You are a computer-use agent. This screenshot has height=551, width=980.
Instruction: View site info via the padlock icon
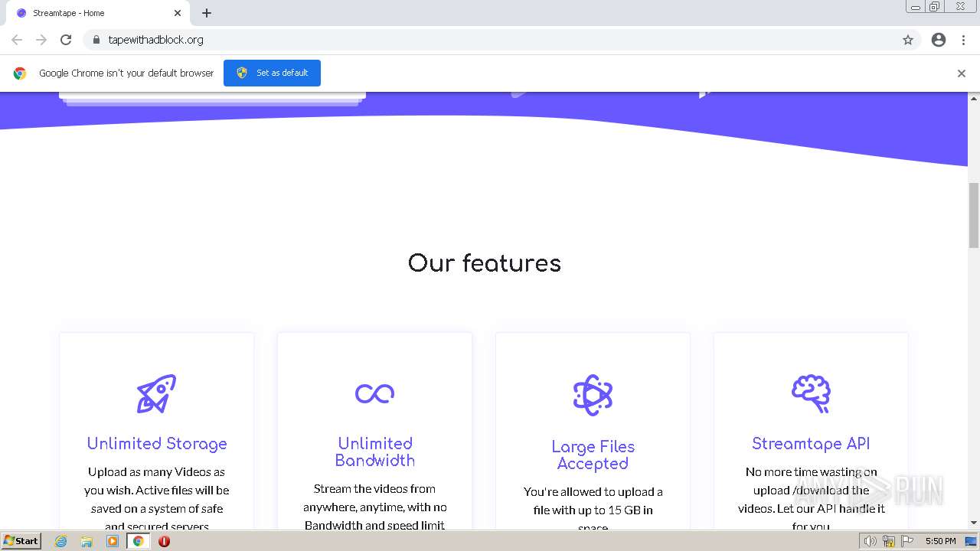click(96, 40)
